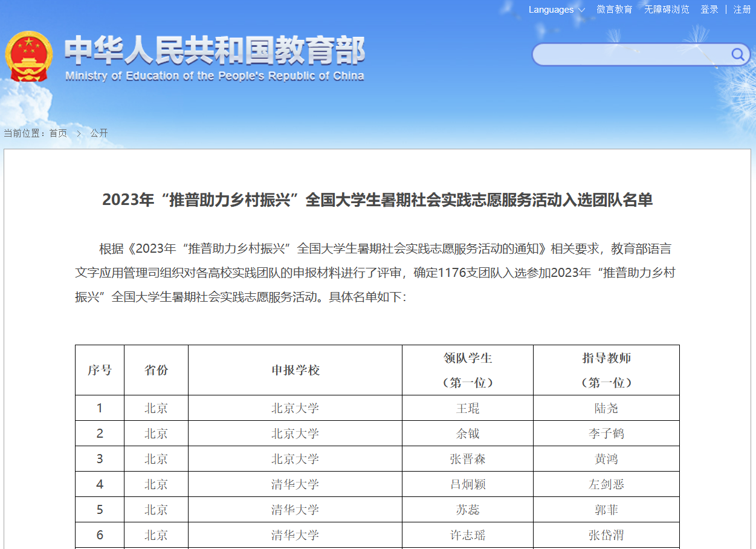
Task: Click 公开 in the breadcrumb
Action: coord(99,133)
